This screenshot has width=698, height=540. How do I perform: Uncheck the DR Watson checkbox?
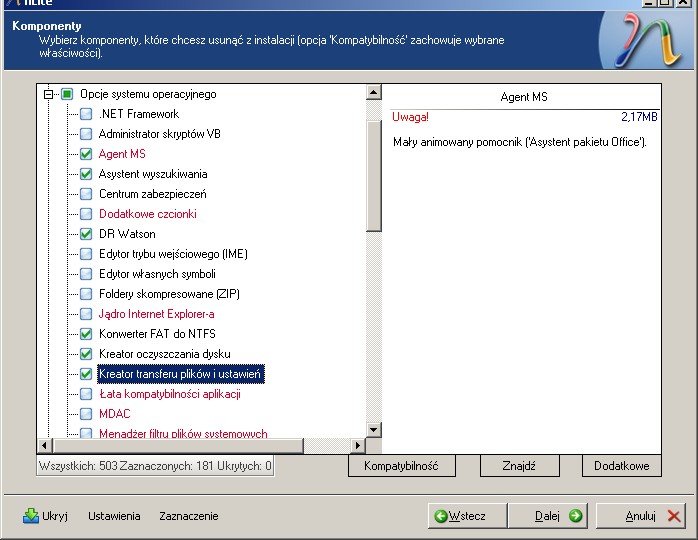[86, 234]
